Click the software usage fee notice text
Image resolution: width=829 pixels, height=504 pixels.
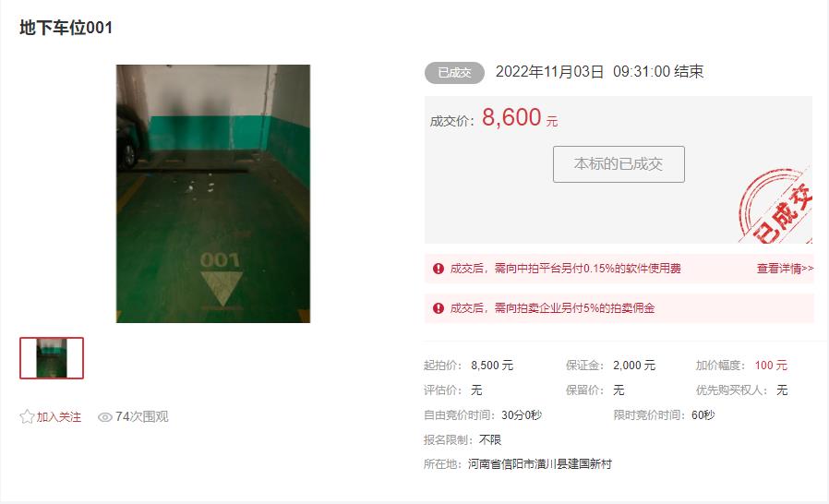tap(565, 269)
